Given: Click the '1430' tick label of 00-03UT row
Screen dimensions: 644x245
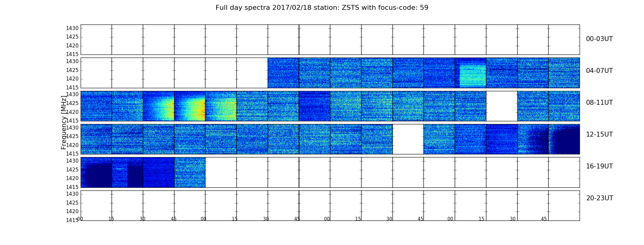Looking at the screenshot, I should [x=72, y=28].
